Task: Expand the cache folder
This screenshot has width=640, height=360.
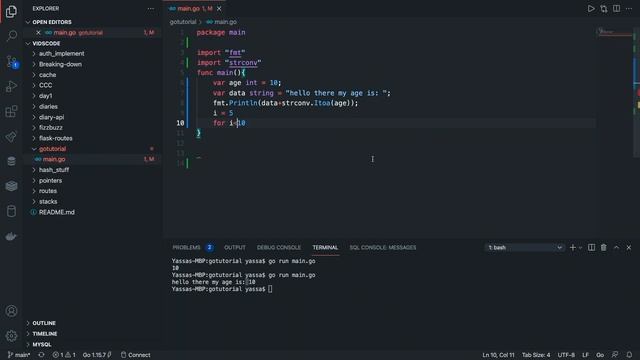Action: pos(47,75)
